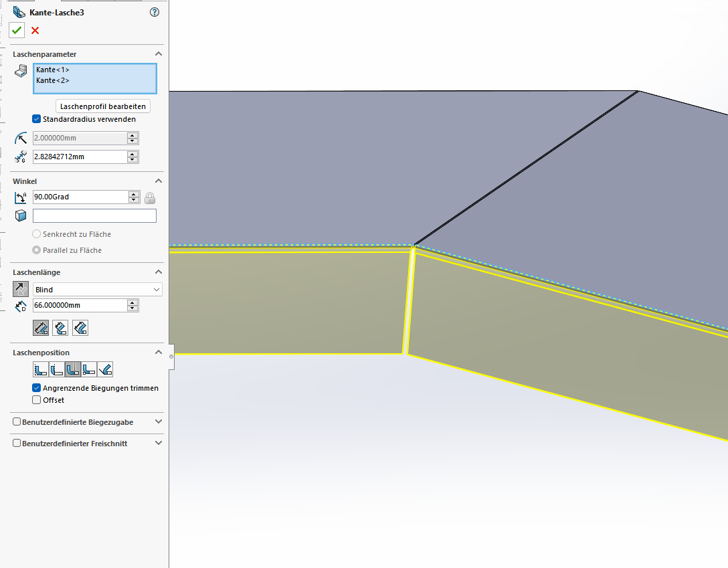Screen dimensions: 728x568
Task: Enable the Offset checkbox
Action: pos(36,400)
